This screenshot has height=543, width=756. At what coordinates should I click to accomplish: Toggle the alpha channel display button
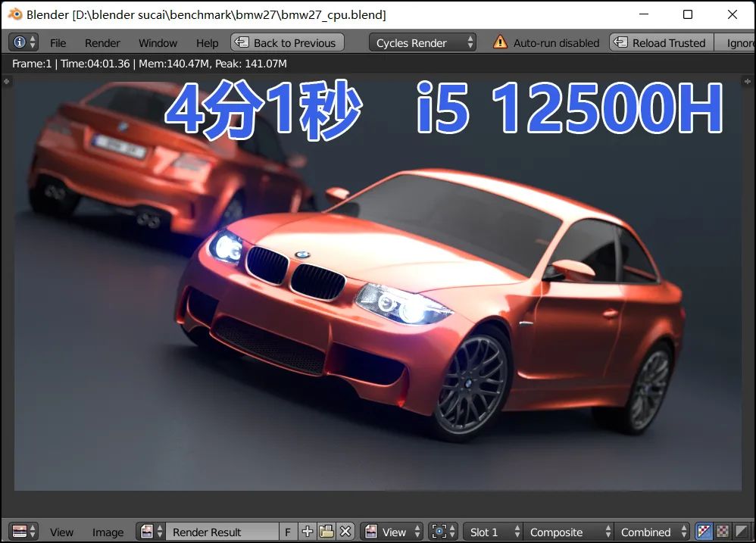742,532
